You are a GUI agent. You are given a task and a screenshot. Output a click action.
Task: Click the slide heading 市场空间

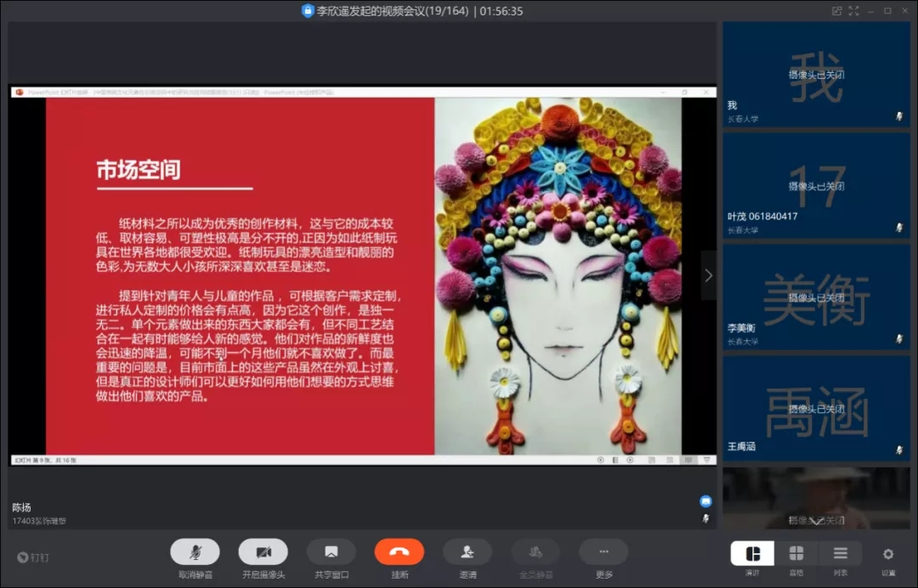pos(139,170)
